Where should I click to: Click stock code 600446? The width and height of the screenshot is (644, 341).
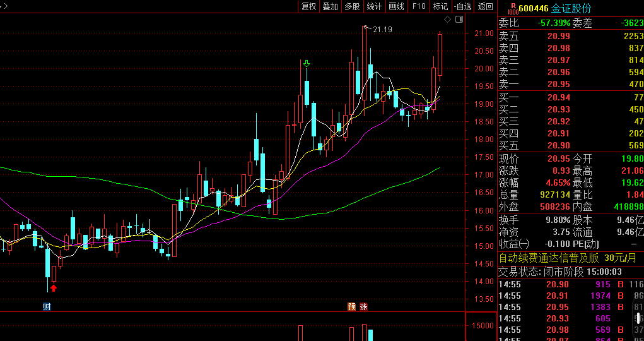click(x=534, y=8)
